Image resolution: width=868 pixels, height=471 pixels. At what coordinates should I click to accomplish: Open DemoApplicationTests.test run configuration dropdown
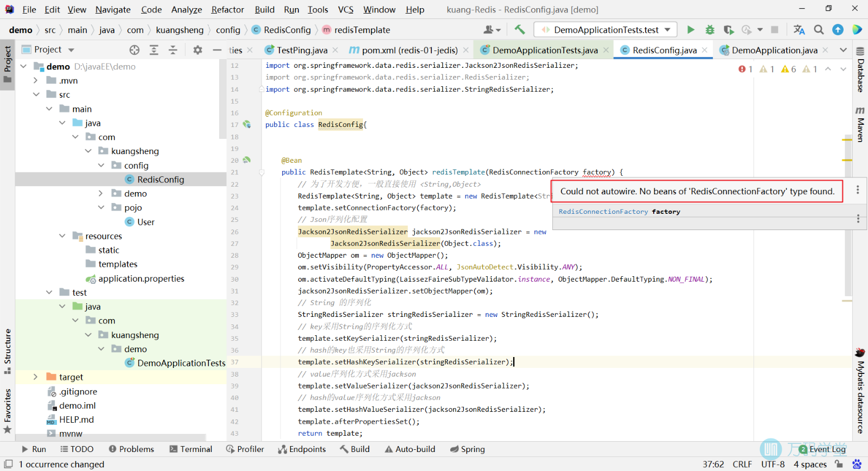point(606,30)
